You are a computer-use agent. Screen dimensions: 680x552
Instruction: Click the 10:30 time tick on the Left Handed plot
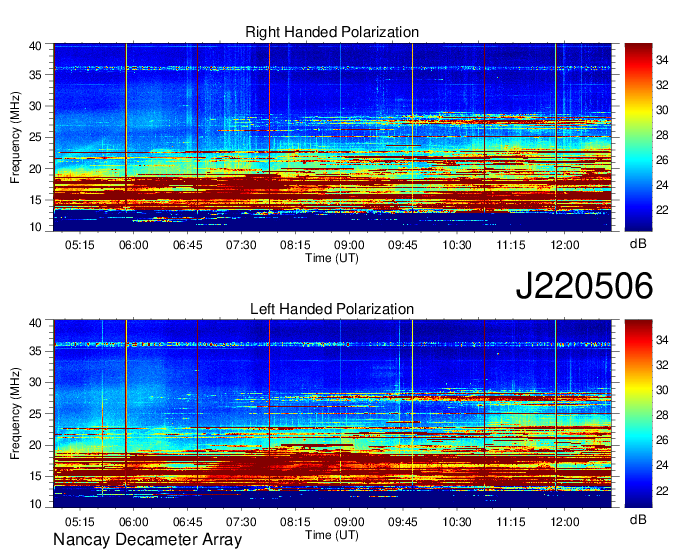pos(457,522)
